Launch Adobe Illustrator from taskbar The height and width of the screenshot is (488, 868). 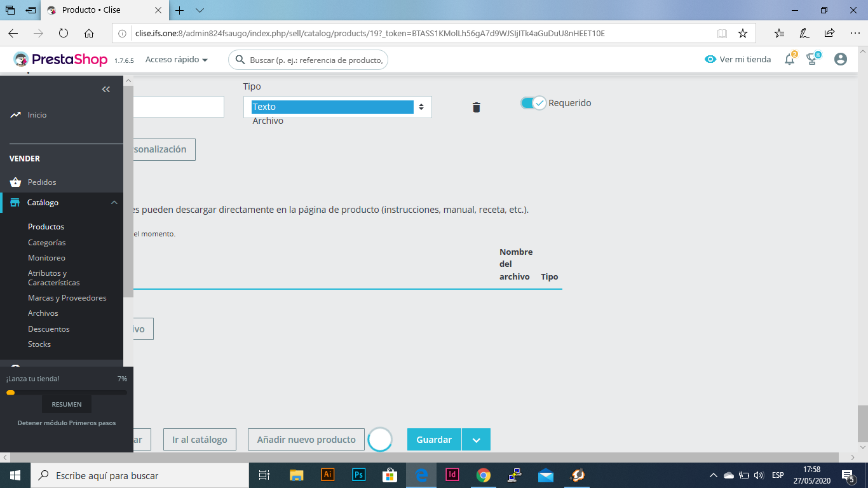pyautogui.click(x=328, y=475)
